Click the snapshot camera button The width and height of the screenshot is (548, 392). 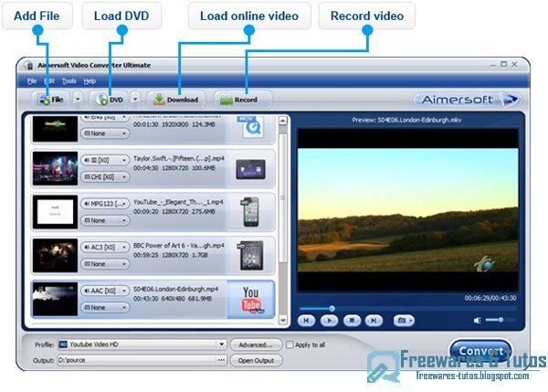pos(404,321)
